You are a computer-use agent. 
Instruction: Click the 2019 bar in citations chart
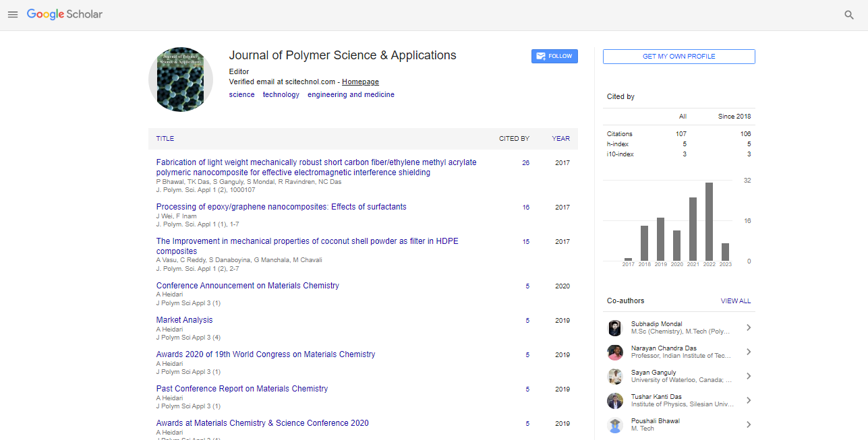click(x=661, y=239)
